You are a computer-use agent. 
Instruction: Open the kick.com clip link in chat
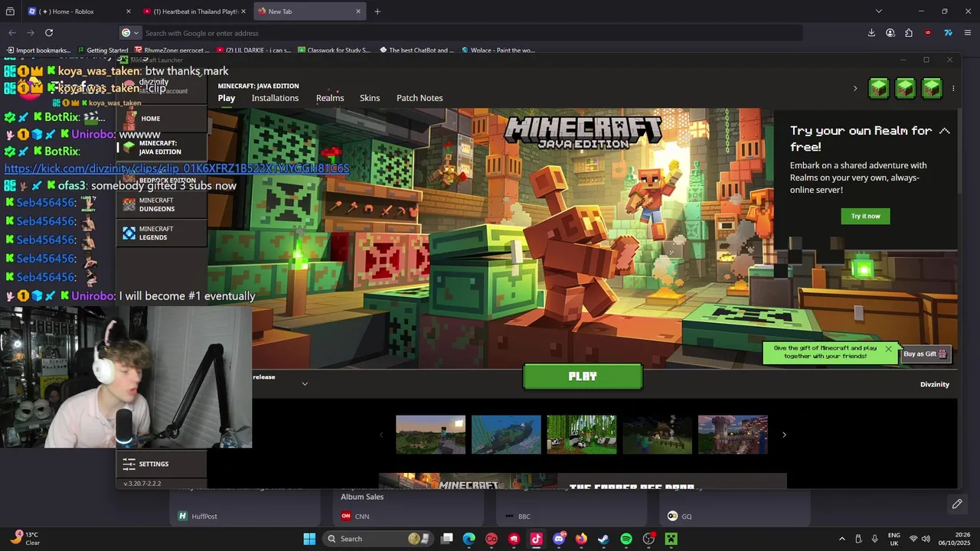point(177,168)
